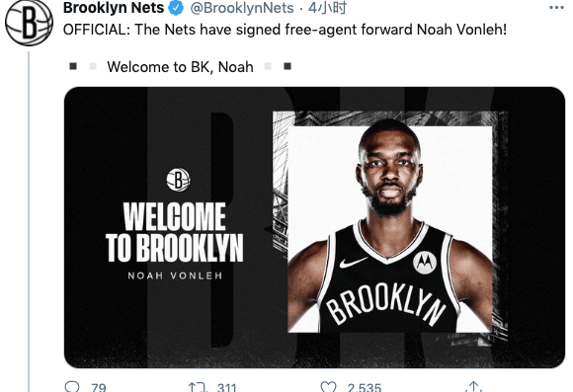Open the tweet's more options ellipsis
This screenshot has width=573, height=392.
pyautogui.click(x=556, y=8)
